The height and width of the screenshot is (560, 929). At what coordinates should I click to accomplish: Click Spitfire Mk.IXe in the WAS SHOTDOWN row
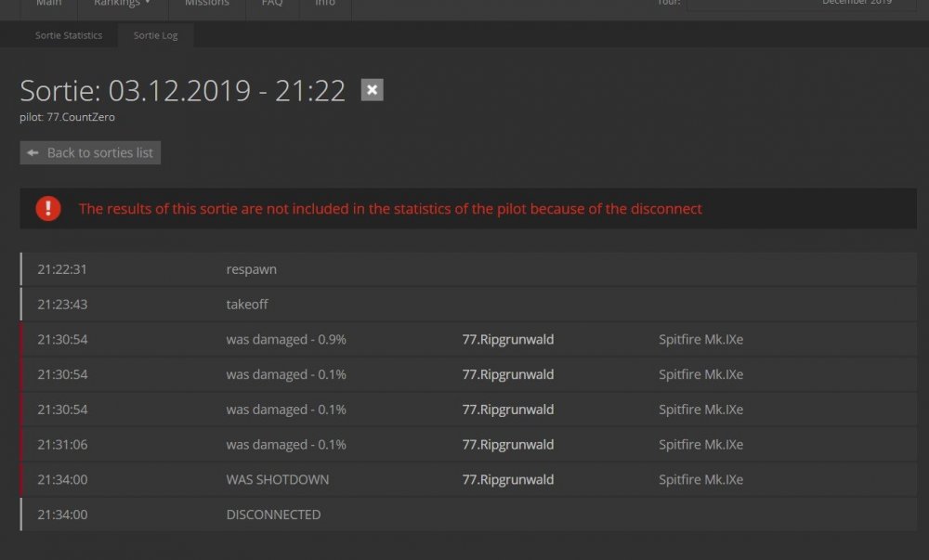[x=700, y=480]
